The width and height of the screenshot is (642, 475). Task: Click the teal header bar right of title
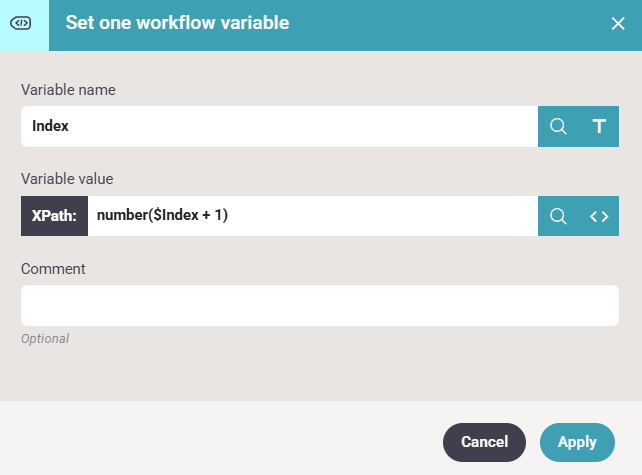pyautogui.click(x=450, y=23)
